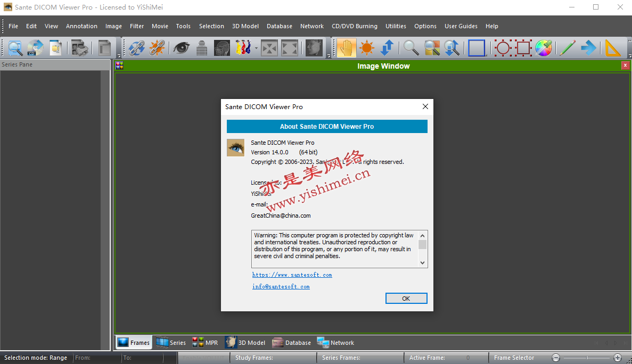The image size is (632, 364).
Task: Open the https://www.santesoft.com link
Action: (x=292, y=275)
